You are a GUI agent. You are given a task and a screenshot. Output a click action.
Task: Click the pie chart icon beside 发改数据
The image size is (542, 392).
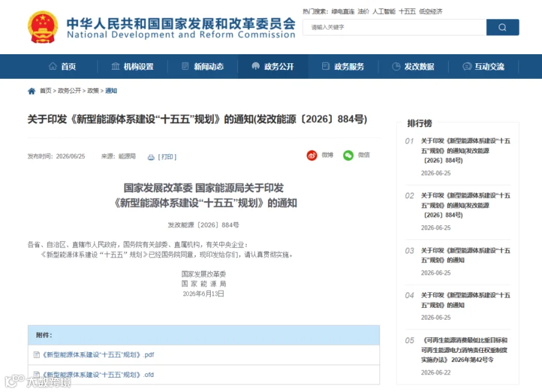click(x=396, y=66)
